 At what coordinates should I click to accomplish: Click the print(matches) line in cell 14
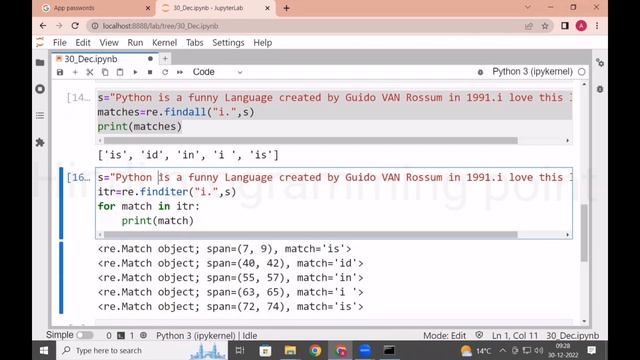[140, 127]
